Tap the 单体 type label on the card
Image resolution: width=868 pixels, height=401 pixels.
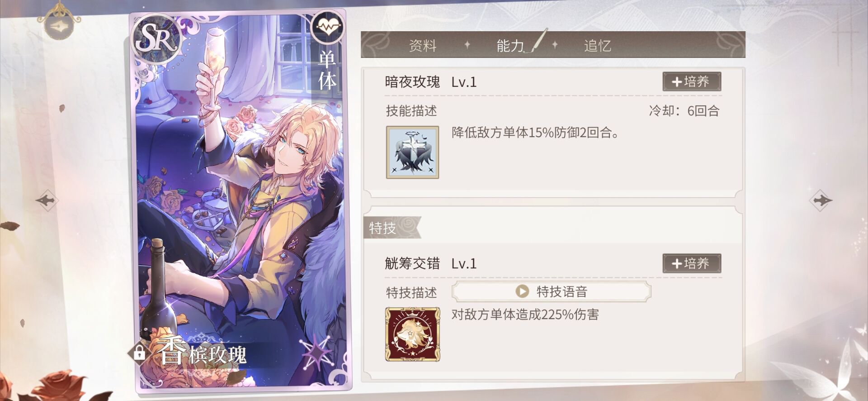click(327, 70)
